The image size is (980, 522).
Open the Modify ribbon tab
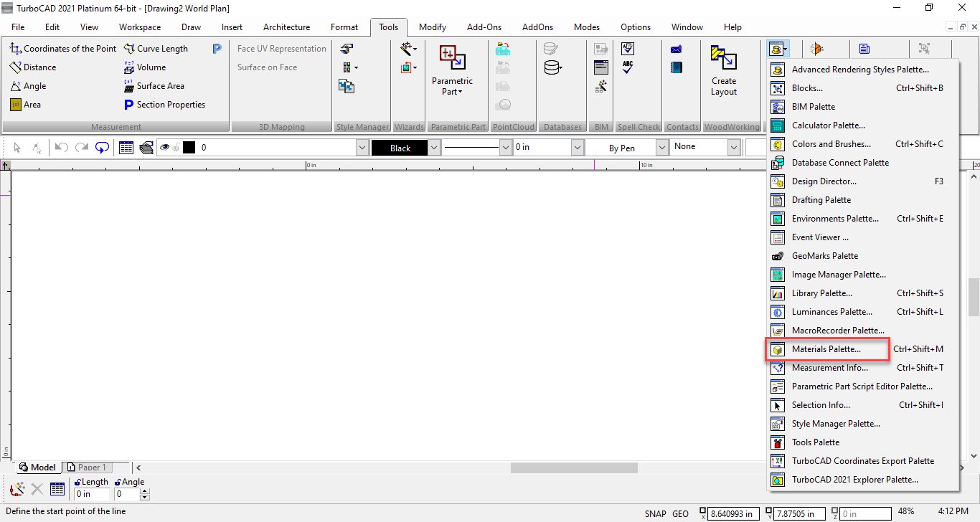click(x=433, y=27)
